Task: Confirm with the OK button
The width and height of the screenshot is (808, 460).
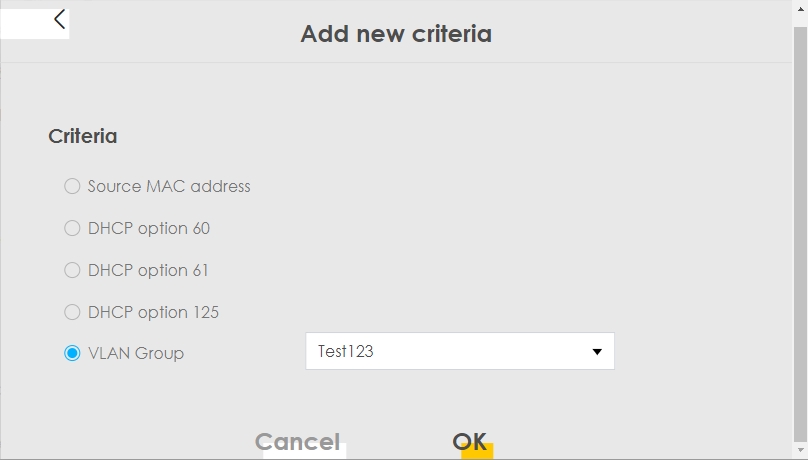Action: click(x=470, y=442)
